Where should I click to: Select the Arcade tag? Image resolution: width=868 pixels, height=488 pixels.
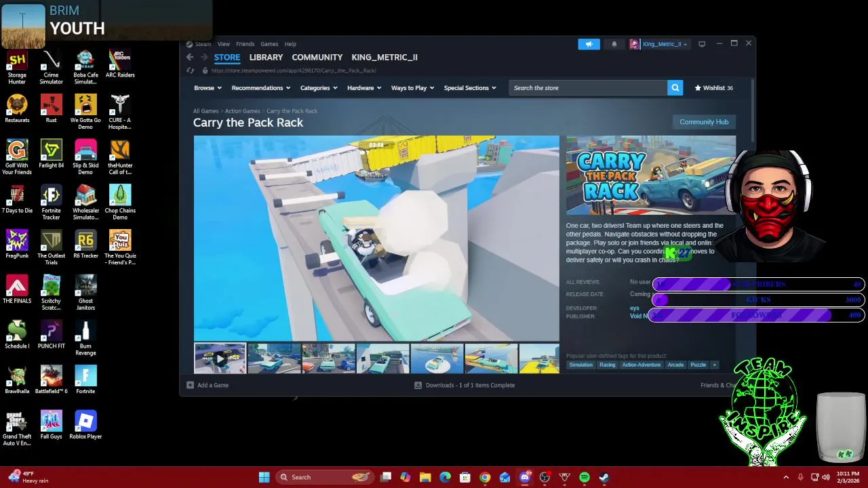point(675,365)
